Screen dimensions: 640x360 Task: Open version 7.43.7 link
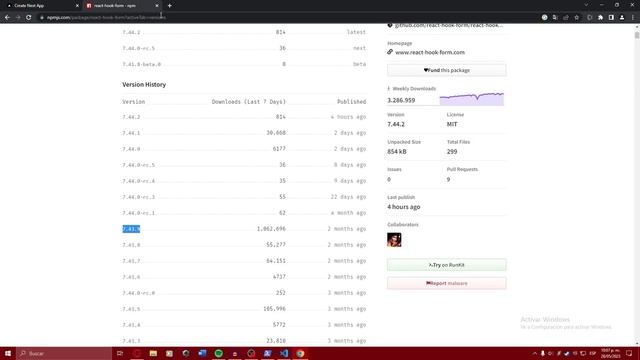(131, 261)
